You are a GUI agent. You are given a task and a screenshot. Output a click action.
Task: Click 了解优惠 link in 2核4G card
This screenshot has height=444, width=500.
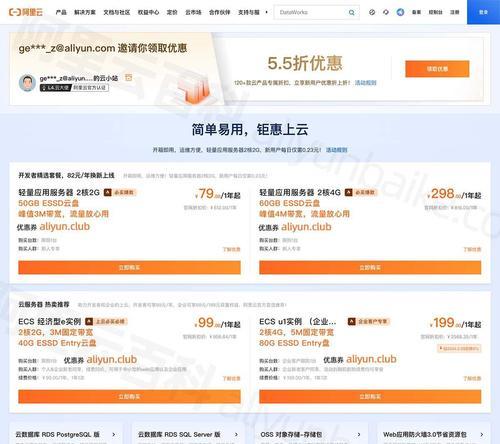(x=472, y=249)
